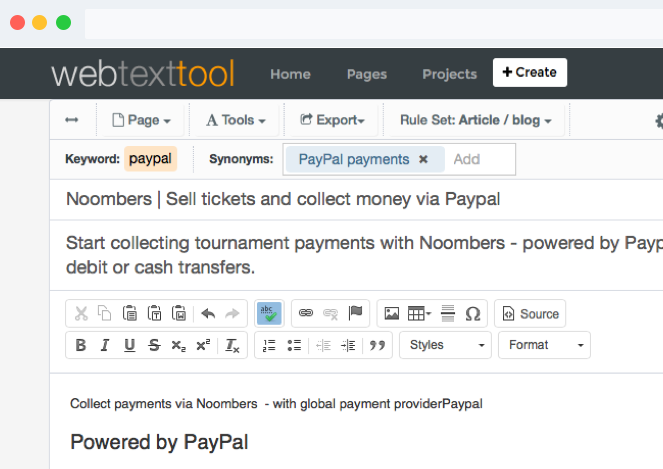Insert a bulleted list

(294, 346)
